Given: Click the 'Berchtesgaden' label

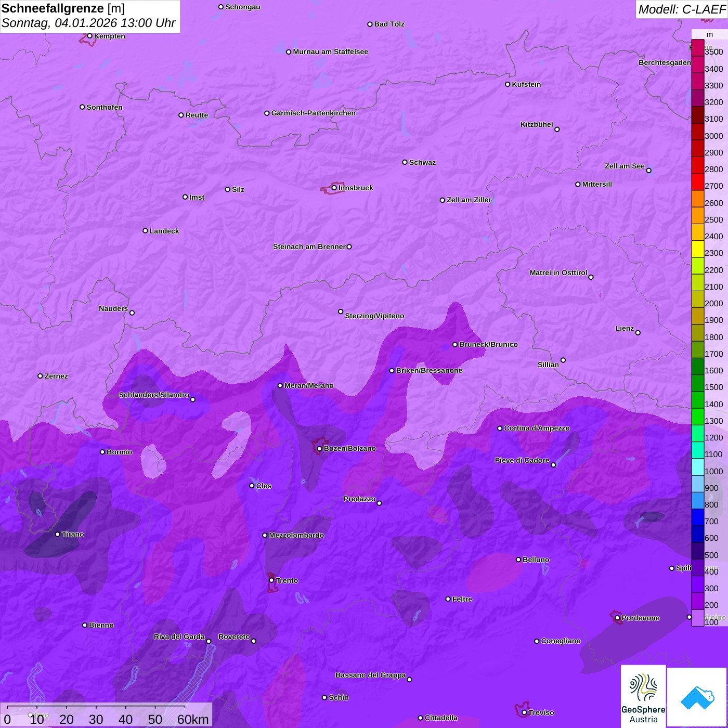Looking at the screenshot, I should click(665, 62).
